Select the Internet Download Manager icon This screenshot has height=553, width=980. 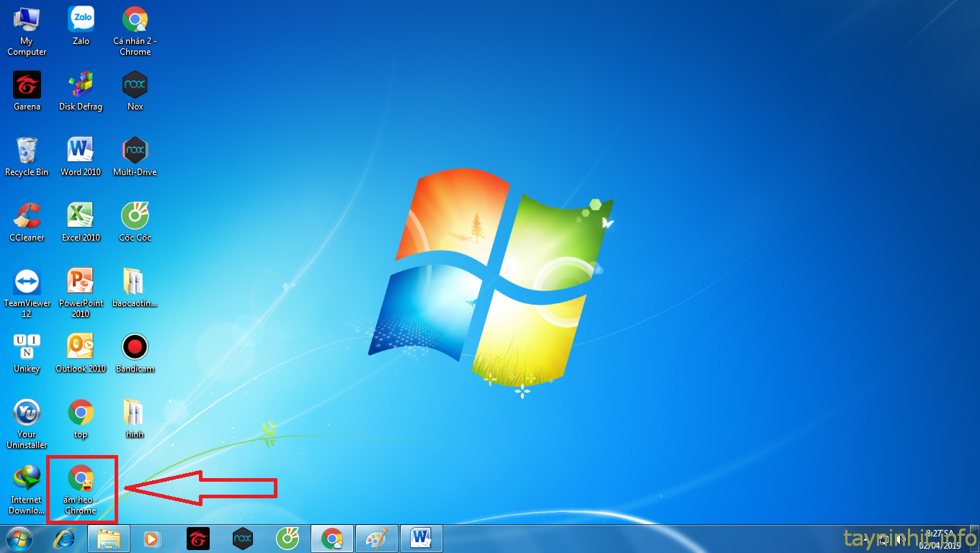click(x=27, y=478)
